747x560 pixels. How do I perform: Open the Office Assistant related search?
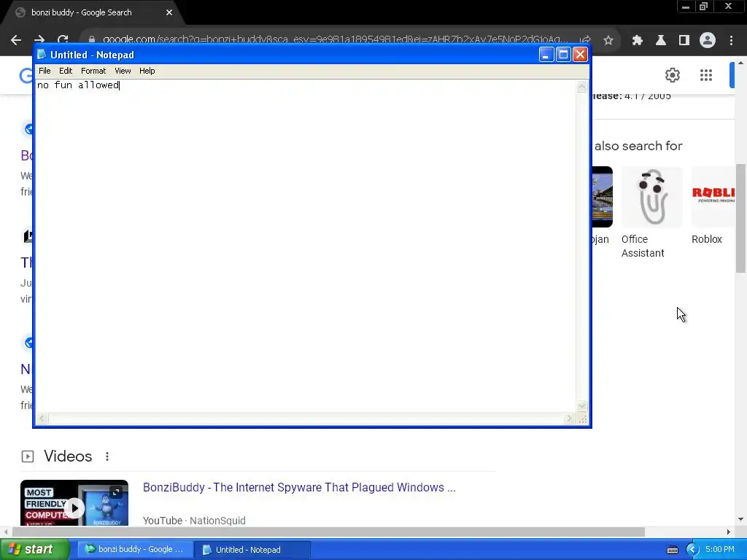click(x=643, y=246)
